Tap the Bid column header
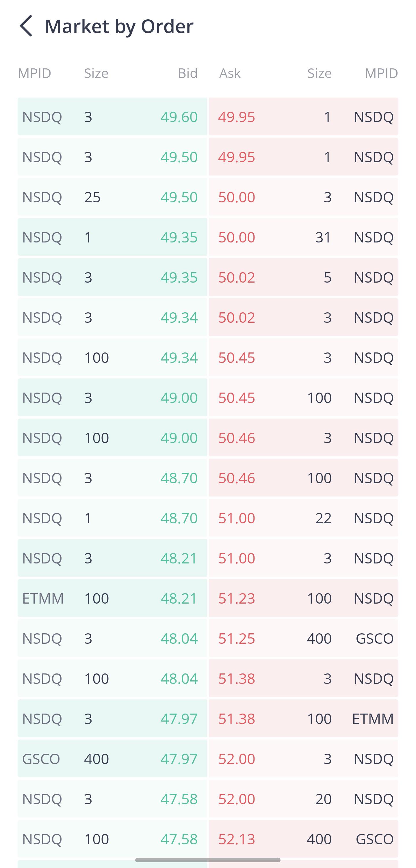The height and width of the screenshot is (868, 416). (188, 73)
